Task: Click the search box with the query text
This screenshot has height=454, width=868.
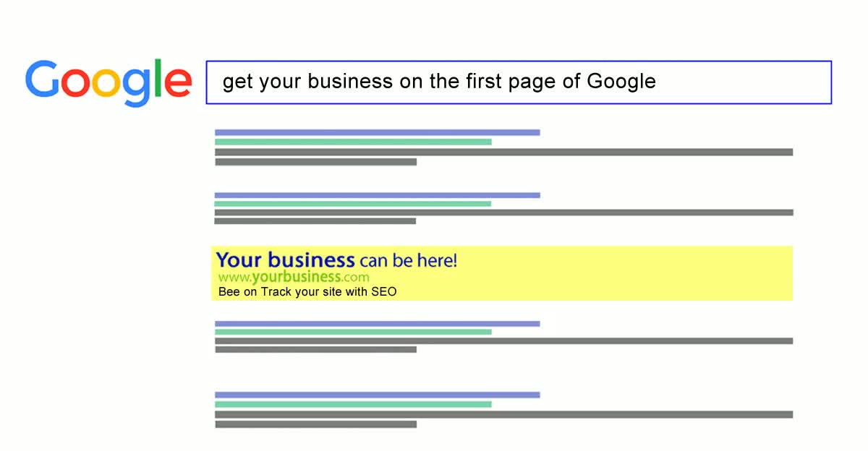Action: tap(519, 82)
